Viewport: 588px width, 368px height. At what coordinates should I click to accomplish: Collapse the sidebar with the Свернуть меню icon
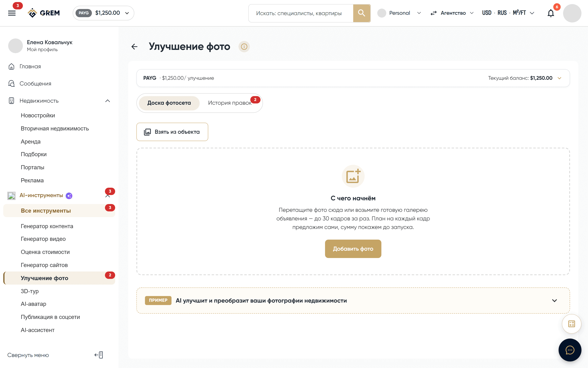99,355
